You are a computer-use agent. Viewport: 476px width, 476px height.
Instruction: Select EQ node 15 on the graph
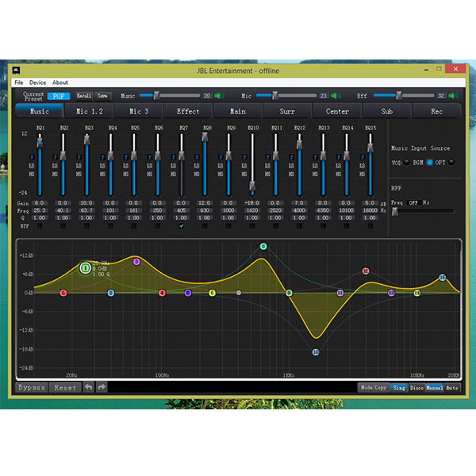click(x=443, y=278)
